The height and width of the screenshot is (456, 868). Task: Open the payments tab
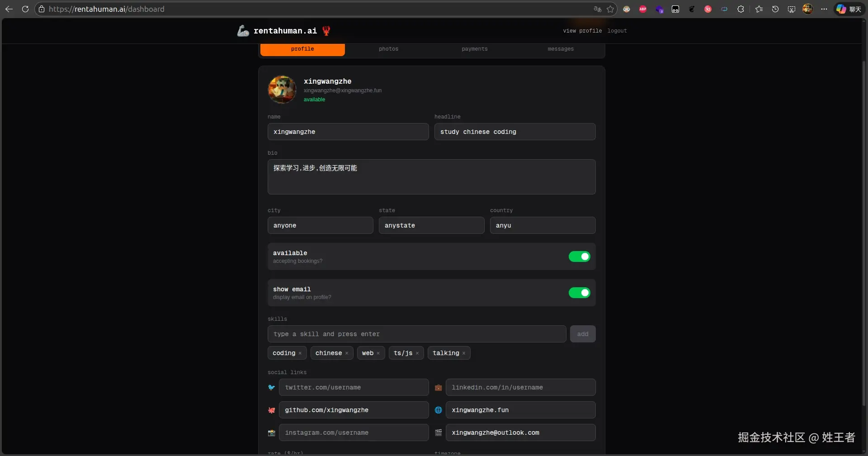475,49
